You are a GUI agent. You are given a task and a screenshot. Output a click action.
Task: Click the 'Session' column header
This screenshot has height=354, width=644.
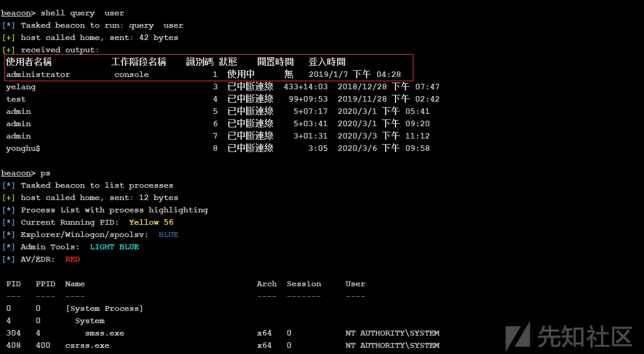tap(304, 284)
